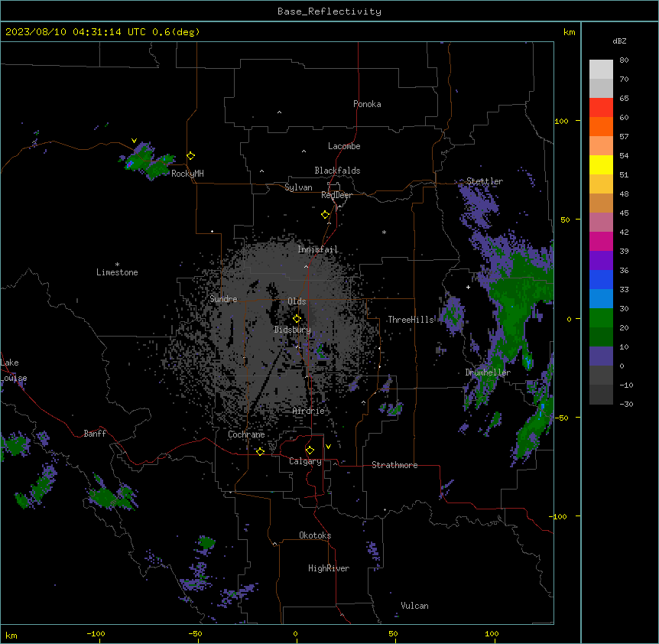Screen dimensions: 659x644
Task: Select the Cochrane label
Action: (x=246, y=434)
